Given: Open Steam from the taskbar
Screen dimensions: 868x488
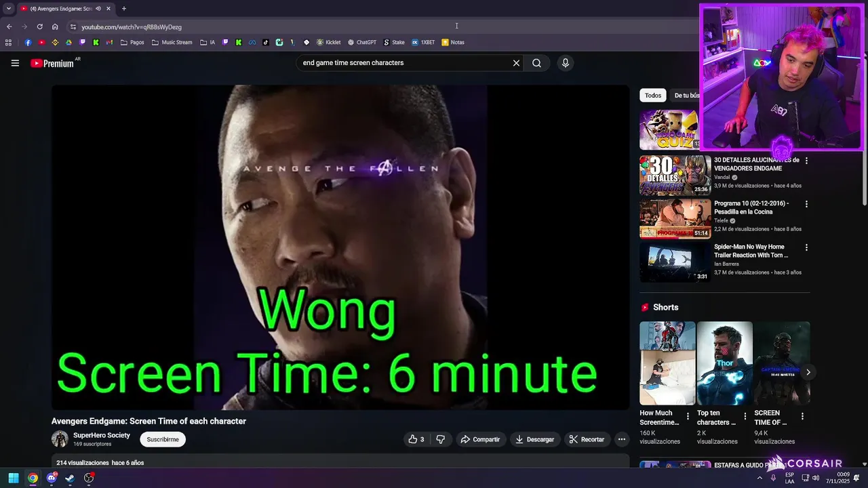Looking at the screenshot, I should click(x=70, y=478).
